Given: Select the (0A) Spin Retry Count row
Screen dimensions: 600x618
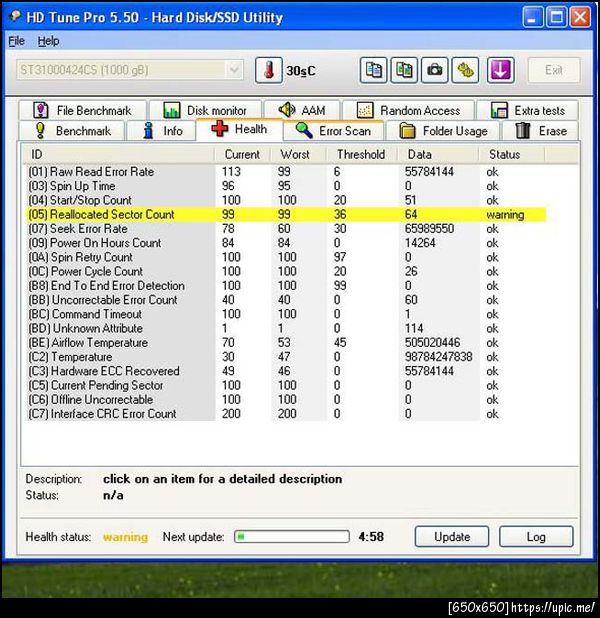Looking at the screenshot, I should coord(286,257).
